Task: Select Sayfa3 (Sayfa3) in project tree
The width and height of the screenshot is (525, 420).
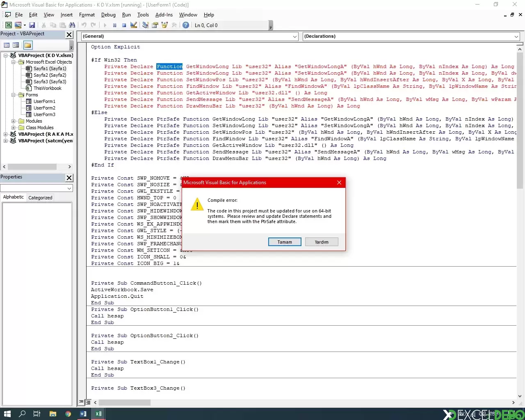Action: coord(50,82)
